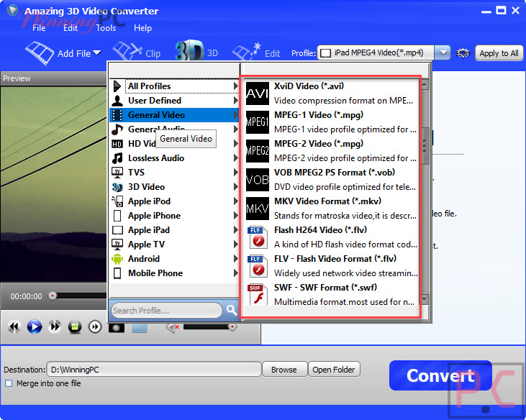Image resolution: width=526 pixels, height=420 pixels.
Task: Fast forward the preview
Action: tap(55, 326)
